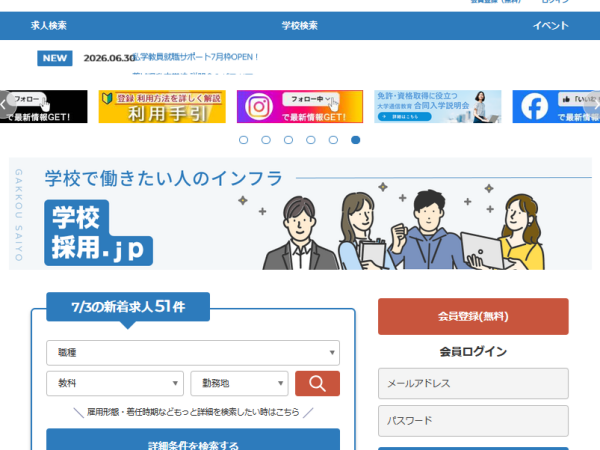Screen dimensions: 600x450
Task: Click the 学校採用.jp logo
Action: point(98,233)
